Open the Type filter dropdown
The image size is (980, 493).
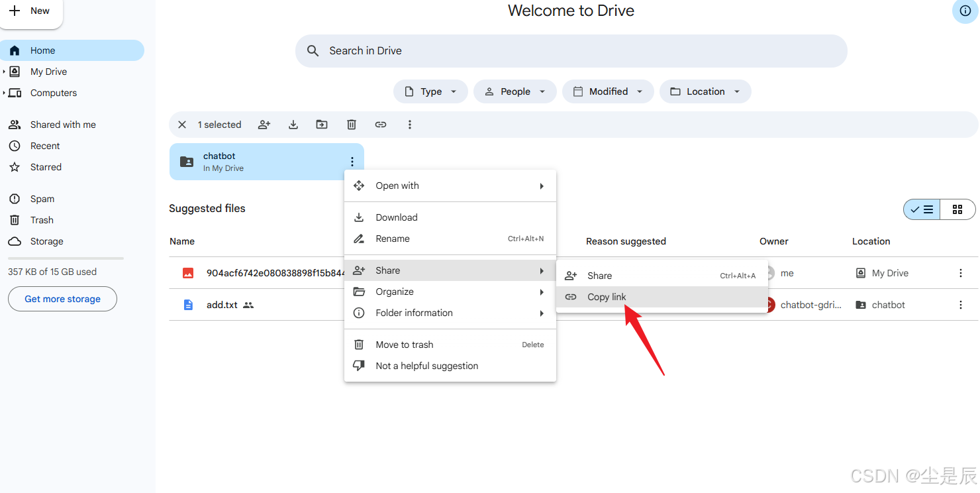tap(430, 91)
